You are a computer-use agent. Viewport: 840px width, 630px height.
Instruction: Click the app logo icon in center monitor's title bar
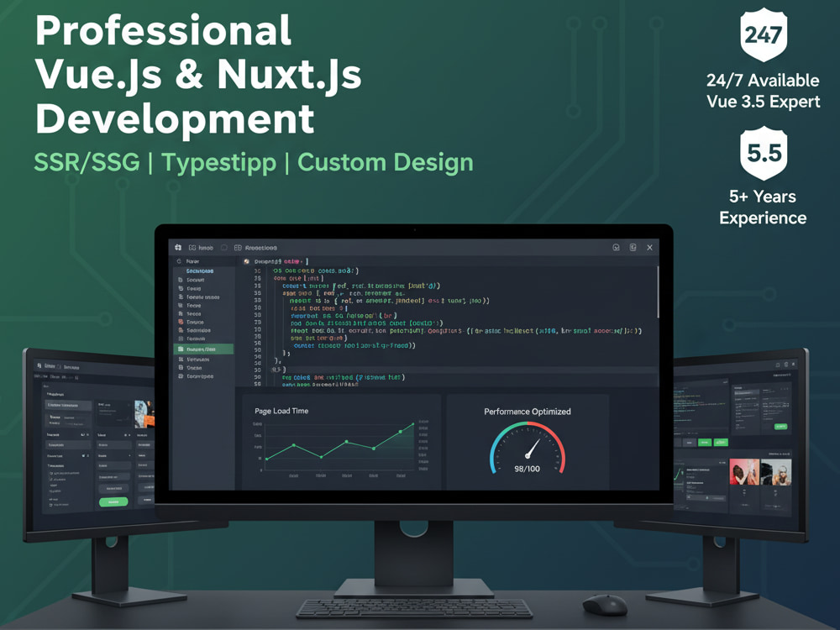tap(178, 247)
